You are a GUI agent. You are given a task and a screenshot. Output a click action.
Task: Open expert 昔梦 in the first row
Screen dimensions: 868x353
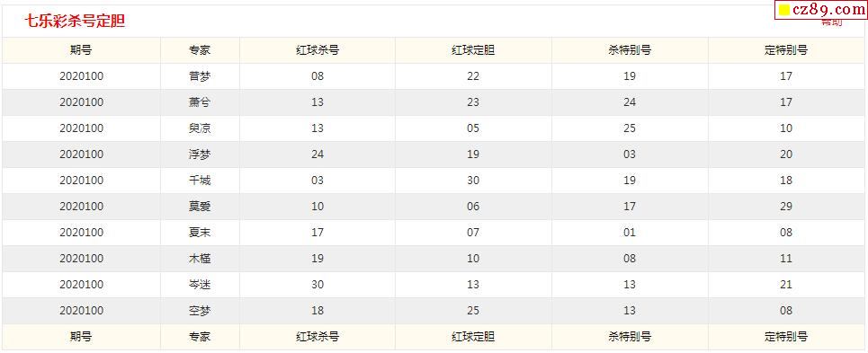(x=200, y=76)
